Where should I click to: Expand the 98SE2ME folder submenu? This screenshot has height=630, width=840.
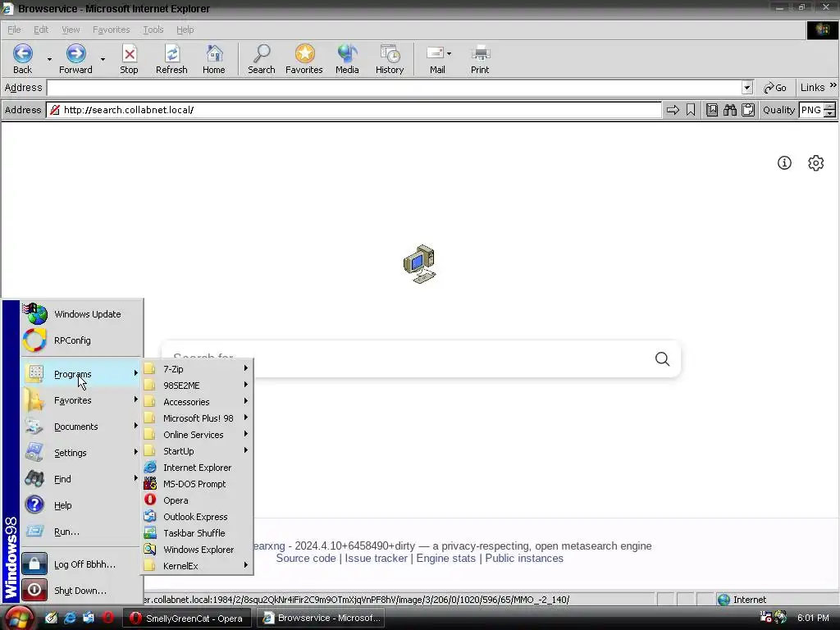[197, 386]
